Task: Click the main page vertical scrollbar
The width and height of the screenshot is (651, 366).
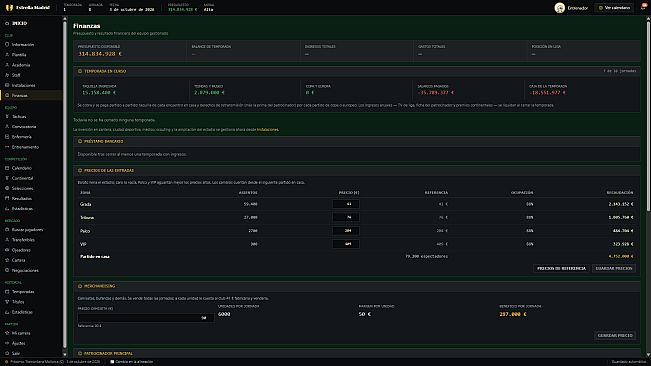Action: pyautogui.click(x=648, y=116)
